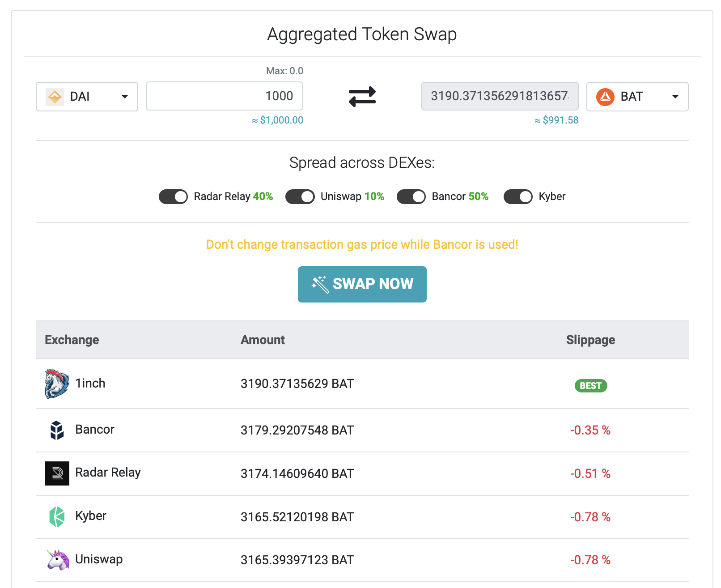Click the 1inch unicorn-horse logo

point(57,383)
